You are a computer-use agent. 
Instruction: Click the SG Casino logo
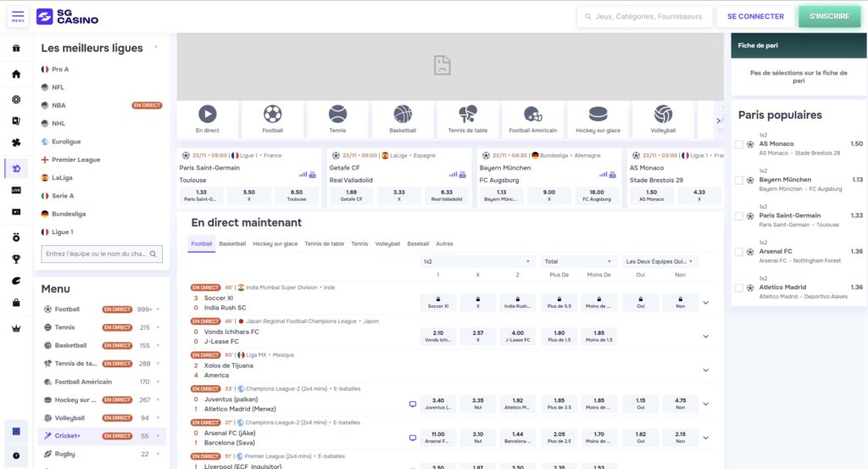click(68, 17)
